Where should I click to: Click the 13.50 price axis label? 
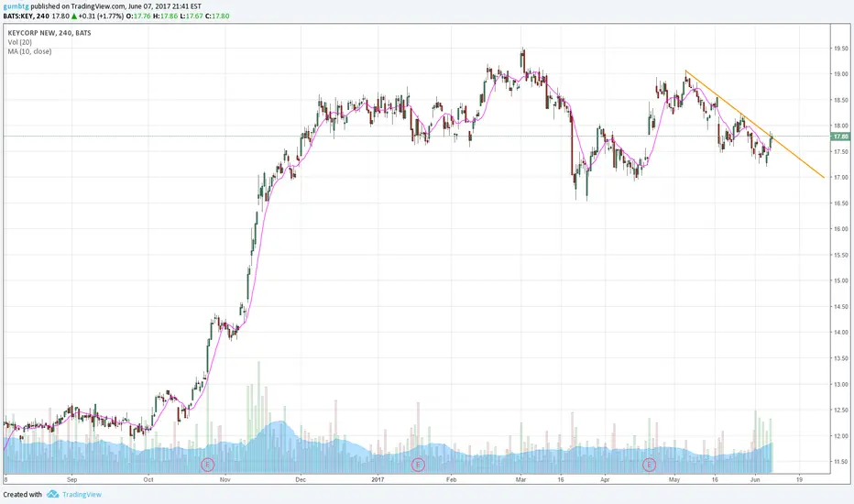(841, 358)
